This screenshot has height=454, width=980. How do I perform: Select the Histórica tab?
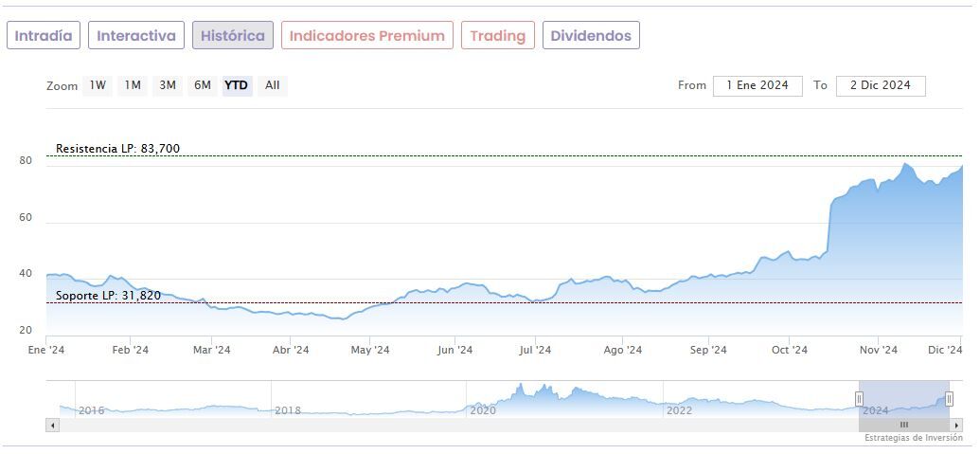[x=233, y=36]
